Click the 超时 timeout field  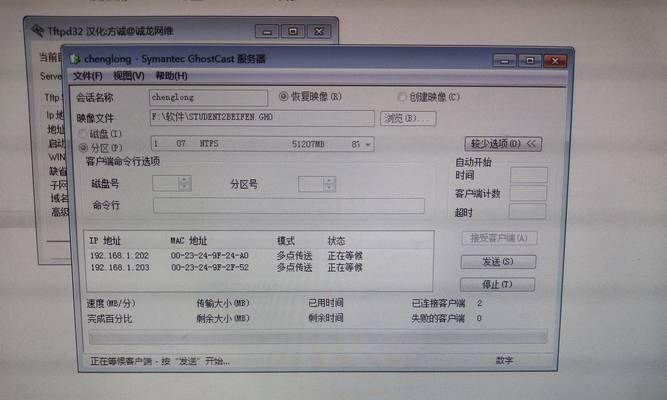527,211
